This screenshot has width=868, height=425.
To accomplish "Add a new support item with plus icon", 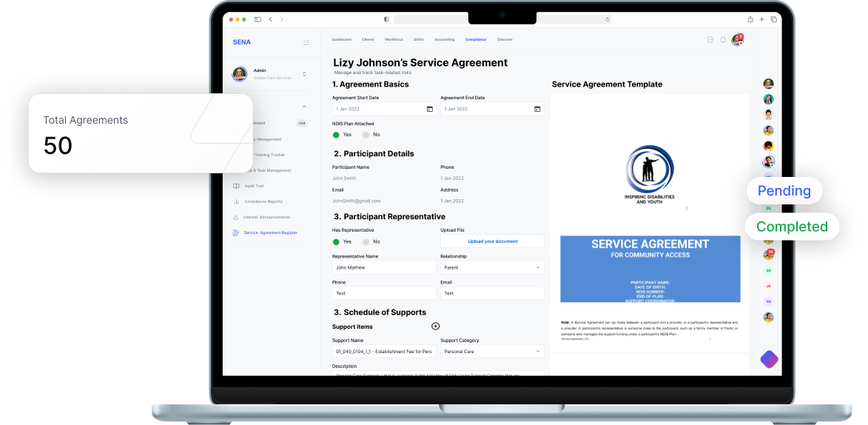I will pos(435,327).
